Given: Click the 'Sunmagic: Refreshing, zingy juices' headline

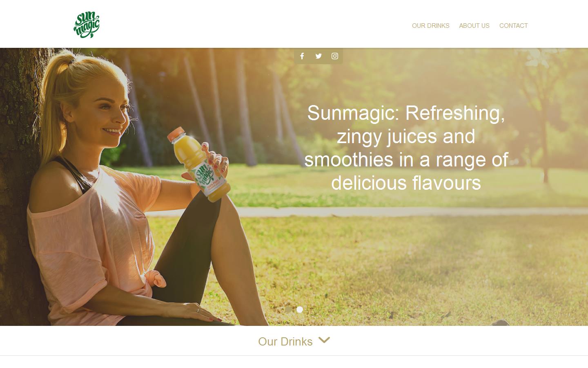Looking at the screenshot, I should [406, 148].
